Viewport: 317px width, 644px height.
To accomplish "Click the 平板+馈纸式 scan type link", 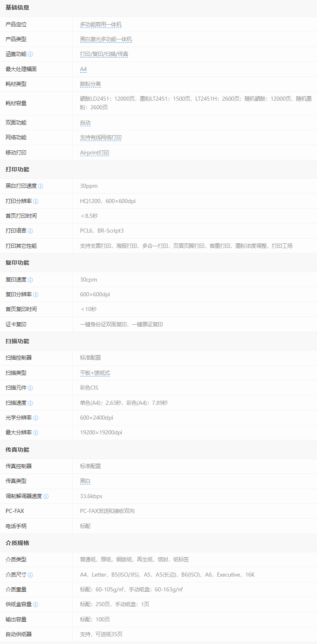I will [x=95, y=373].
